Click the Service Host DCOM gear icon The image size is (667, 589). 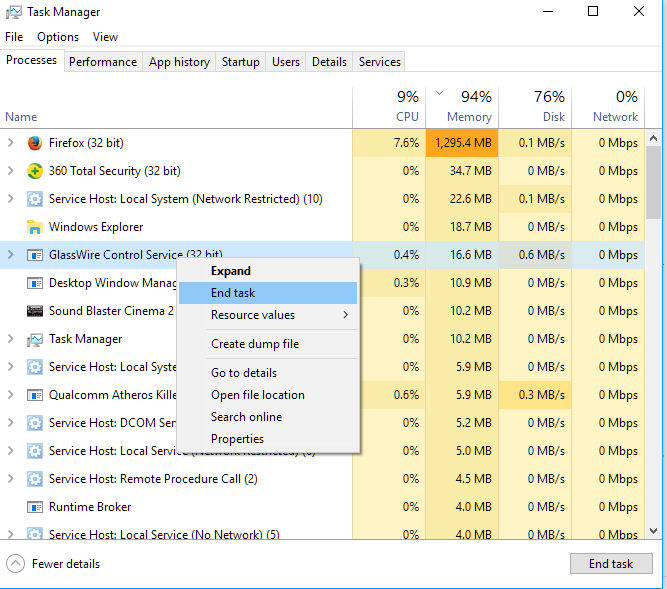click(35, 423)
